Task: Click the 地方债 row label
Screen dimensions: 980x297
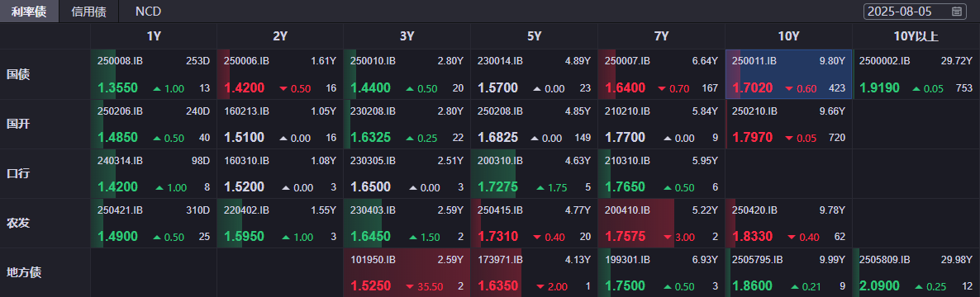Action: (24, 273)
